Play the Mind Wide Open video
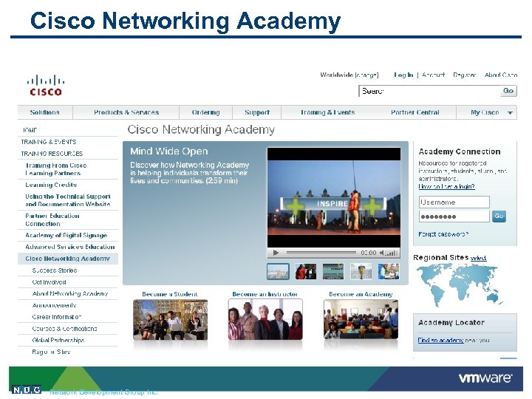 point(276,253)
